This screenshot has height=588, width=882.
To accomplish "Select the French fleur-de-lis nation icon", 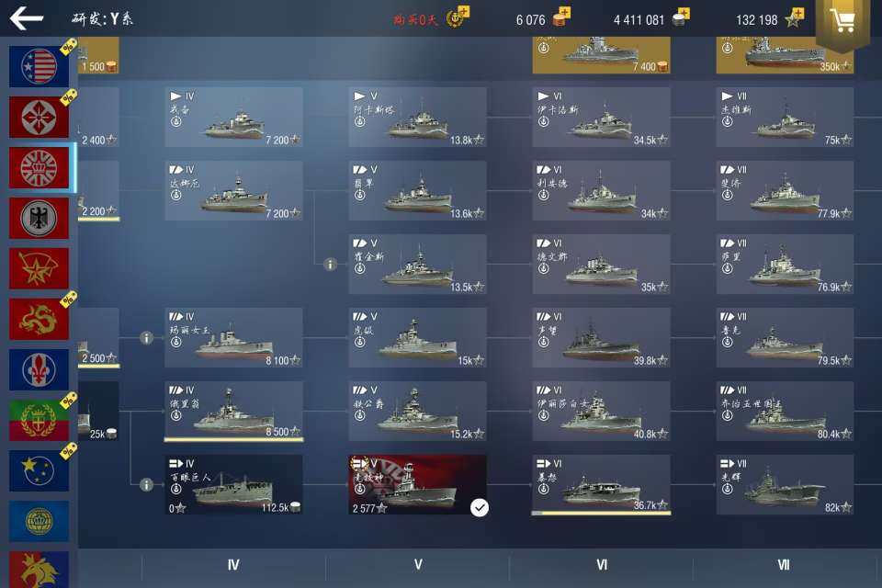I will (x=39, y=369).
